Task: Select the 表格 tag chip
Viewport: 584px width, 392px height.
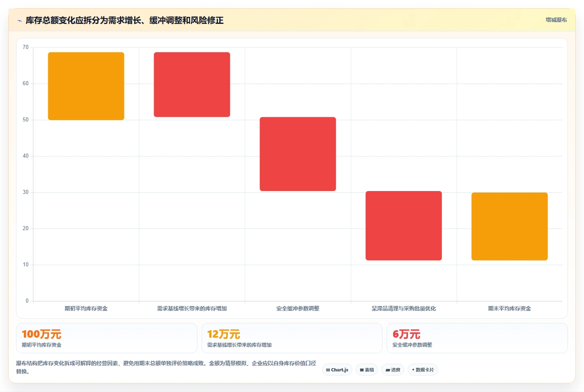Action: click(x=367, y=370)
